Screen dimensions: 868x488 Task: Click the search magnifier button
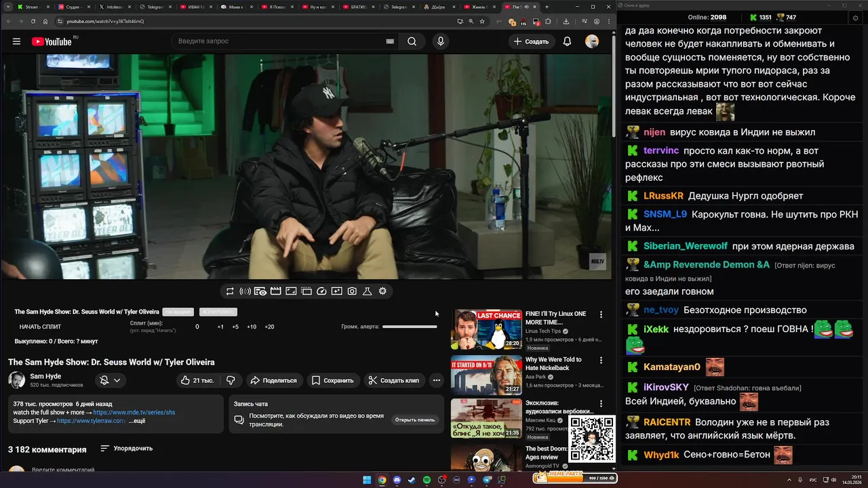(412, 41)
